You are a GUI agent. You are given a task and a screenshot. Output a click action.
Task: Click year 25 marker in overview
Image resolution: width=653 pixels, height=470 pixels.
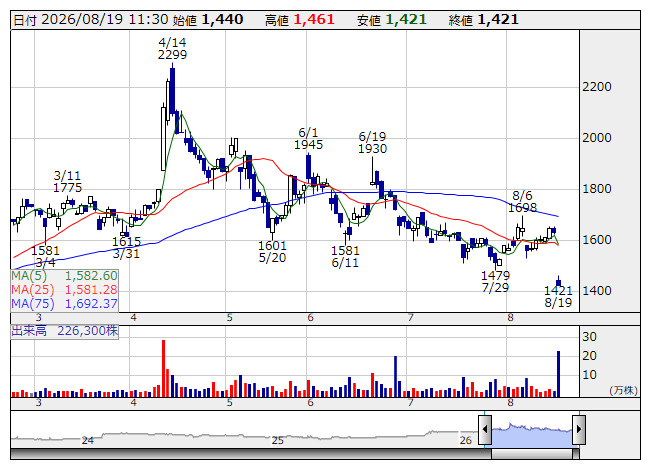277,440
